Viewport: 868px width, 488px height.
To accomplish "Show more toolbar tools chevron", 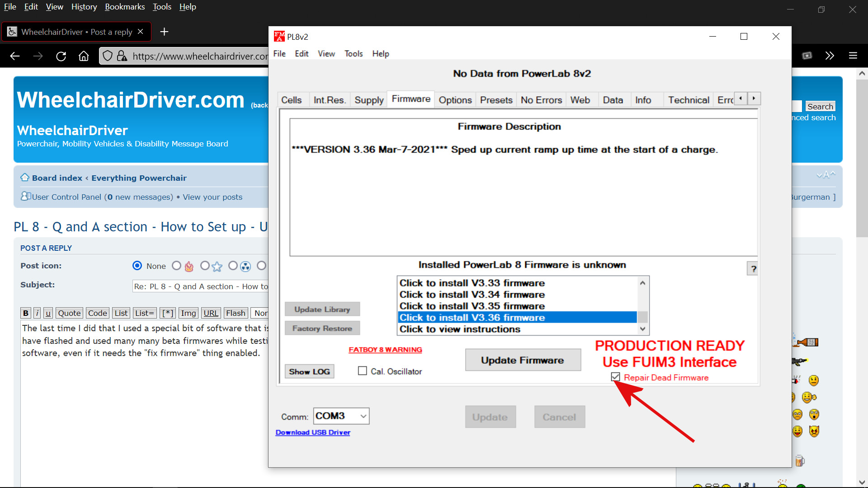I will (x=830, y=56).
